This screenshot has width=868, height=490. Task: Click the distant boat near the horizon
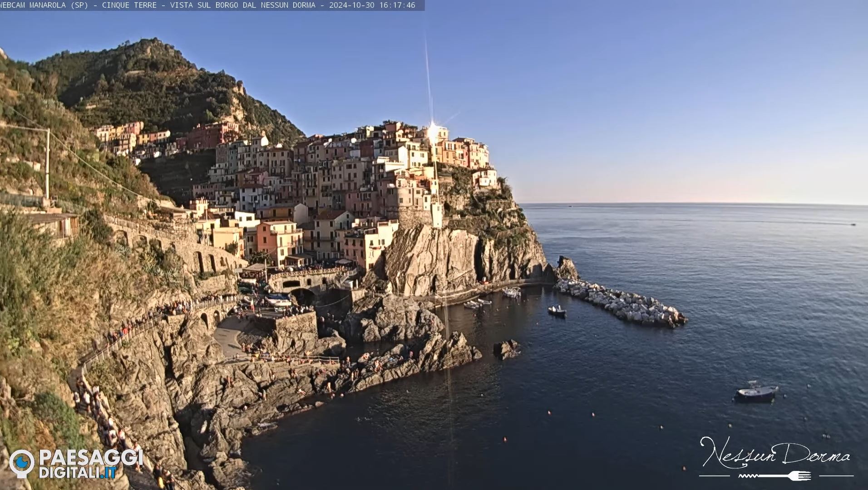[x=853, y=224]
